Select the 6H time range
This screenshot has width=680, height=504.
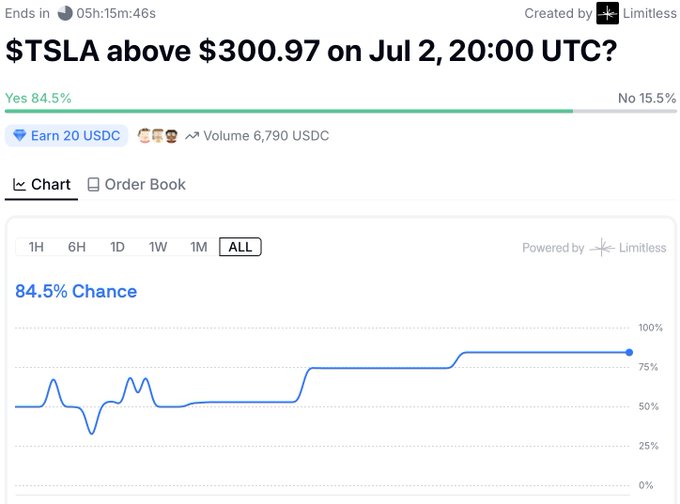pos(77,247)
